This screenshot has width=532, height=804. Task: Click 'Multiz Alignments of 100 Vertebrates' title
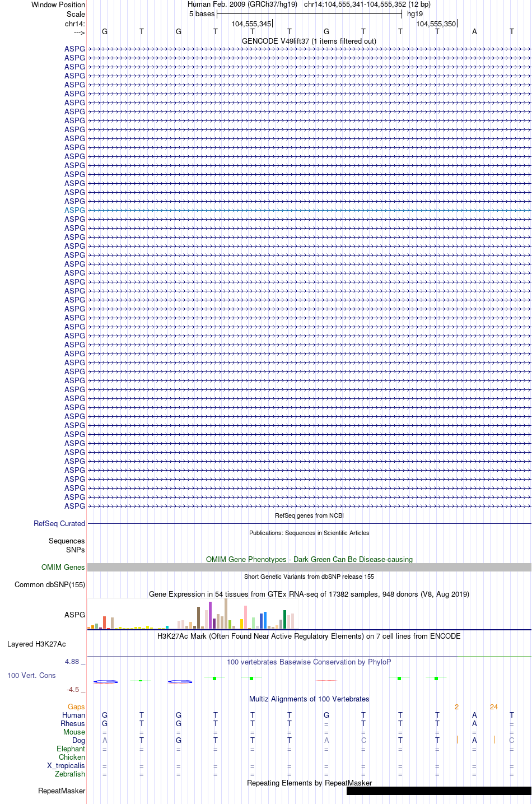click(x=309, y=699)
